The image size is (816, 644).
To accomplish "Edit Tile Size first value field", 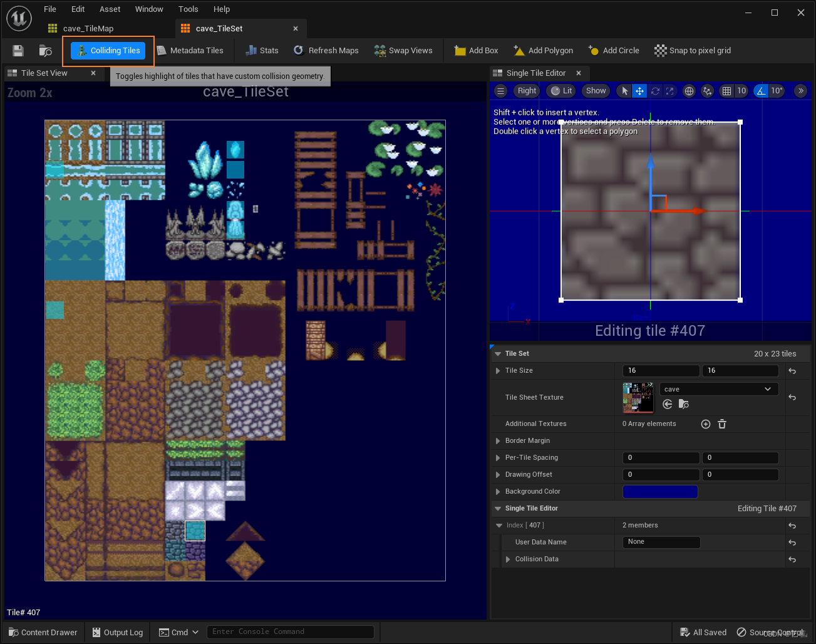I will (661, 371).
